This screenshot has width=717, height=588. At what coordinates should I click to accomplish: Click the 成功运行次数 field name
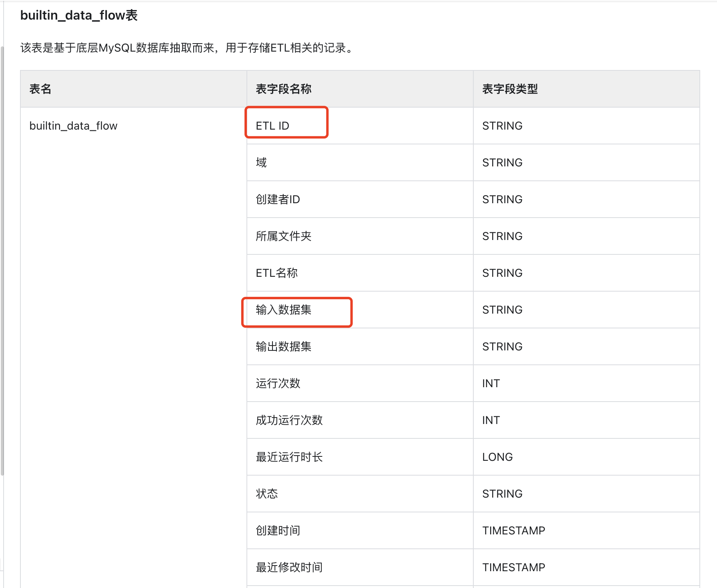pyautogui.click(x=289, y=420)
